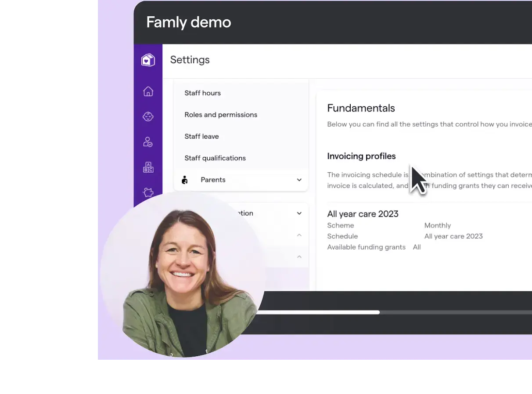Open Roles and permissions settings
This screenshot has width=532, height=394.
(x=221, y=115)
